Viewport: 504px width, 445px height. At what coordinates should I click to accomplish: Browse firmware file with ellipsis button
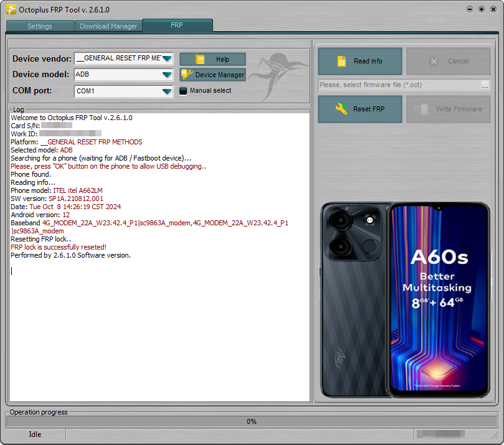click(x=485, y=85)
